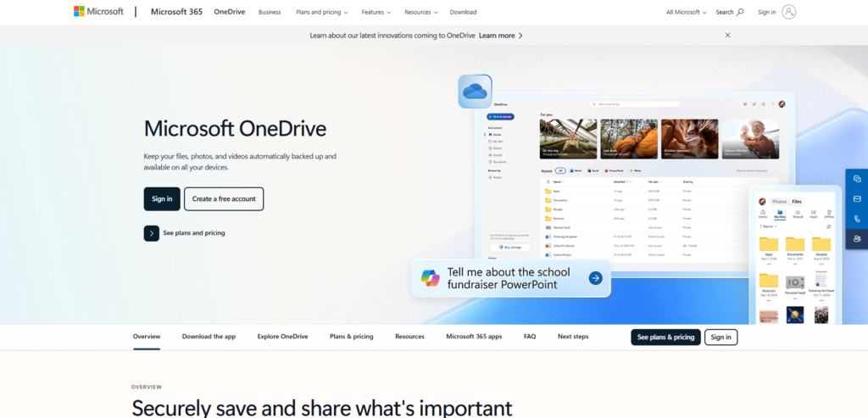Click the people community side icon
Image resolution: width=868 pixels, height=418 pixels.
tap(857, 238)
